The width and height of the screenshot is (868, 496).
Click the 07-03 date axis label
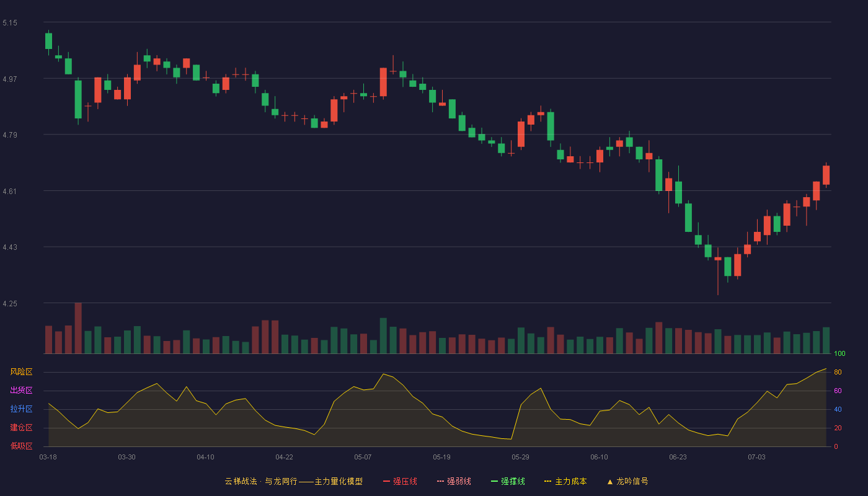[756, 457]
